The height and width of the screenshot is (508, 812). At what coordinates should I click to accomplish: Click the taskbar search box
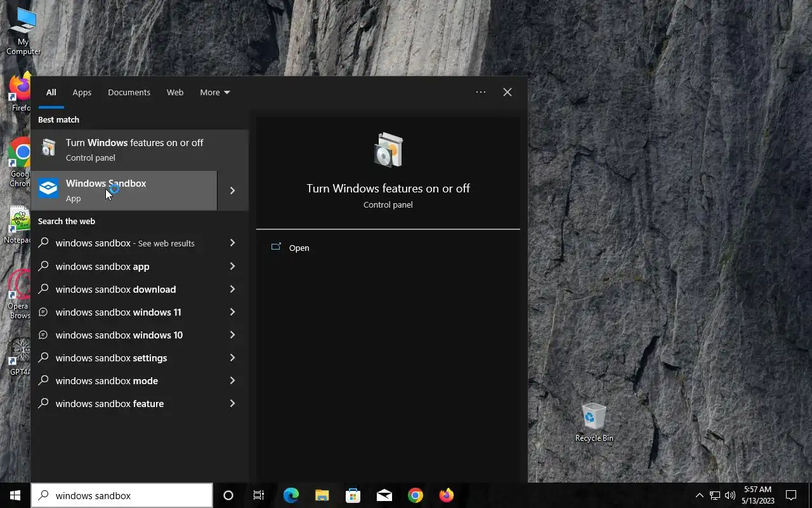pyautogui.click(x=122, y=495)
